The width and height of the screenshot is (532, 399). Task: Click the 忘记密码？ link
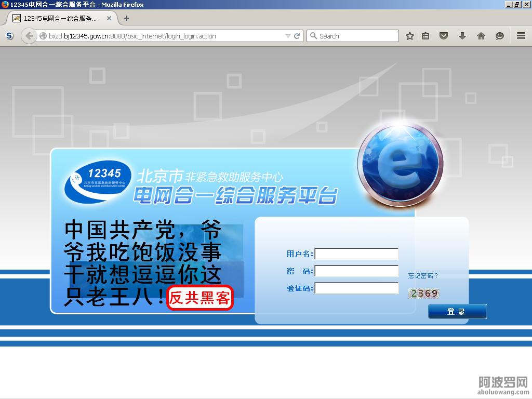[x=423, y=276]
